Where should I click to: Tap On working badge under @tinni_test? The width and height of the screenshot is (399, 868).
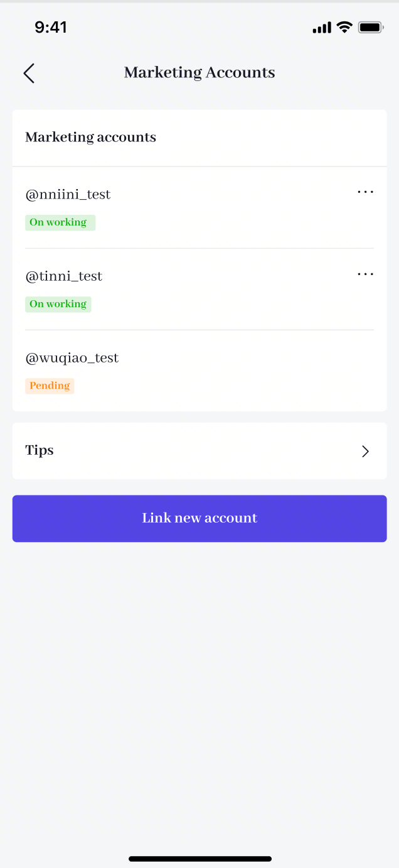(x=58, y=304)
